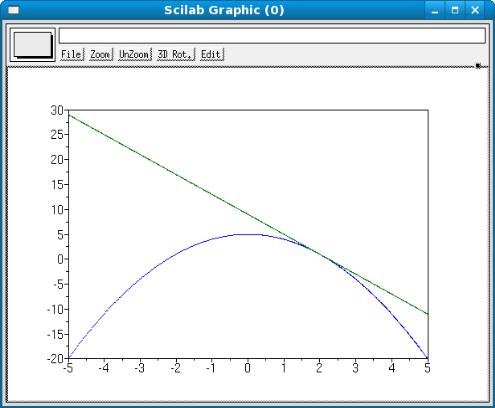Click the x-axis label -3
495x408 pixels.
coord(140,368)
